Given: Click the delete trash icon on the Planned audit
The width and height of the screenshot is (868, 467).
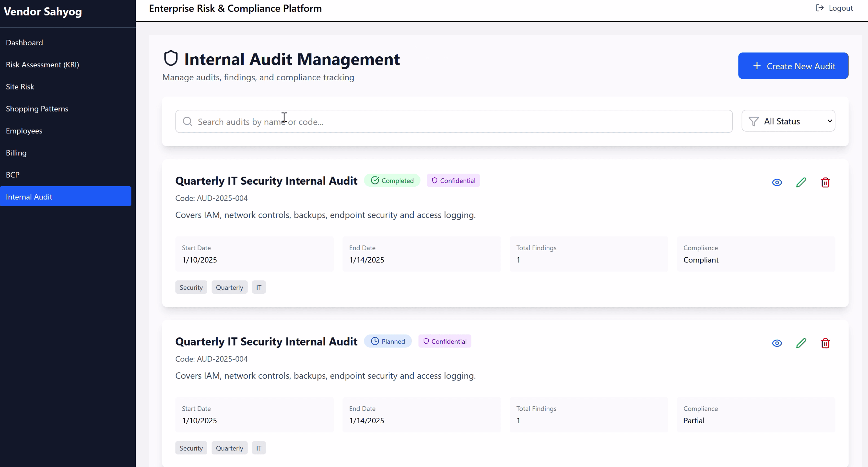Looking at the screenshot, I should 825,343.
